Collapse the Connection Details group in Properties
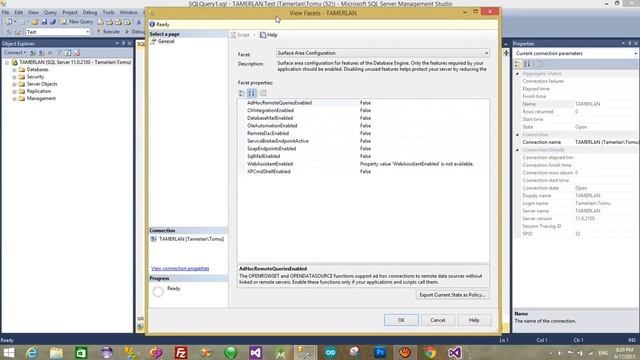Image resolution: width=640 pixels, height=360 pixels. click(518, 150)
